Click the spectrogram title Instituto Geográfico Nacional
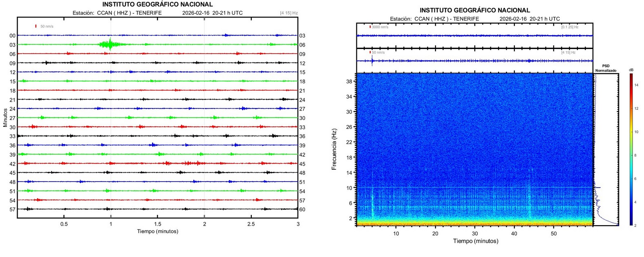This screenshot has width=644, height=257. 474,10
